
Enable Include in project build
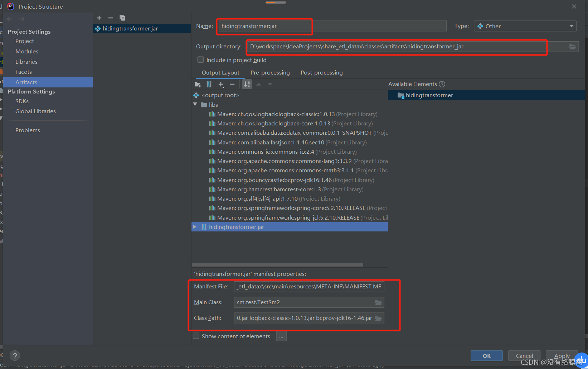[x=201, y=60]
